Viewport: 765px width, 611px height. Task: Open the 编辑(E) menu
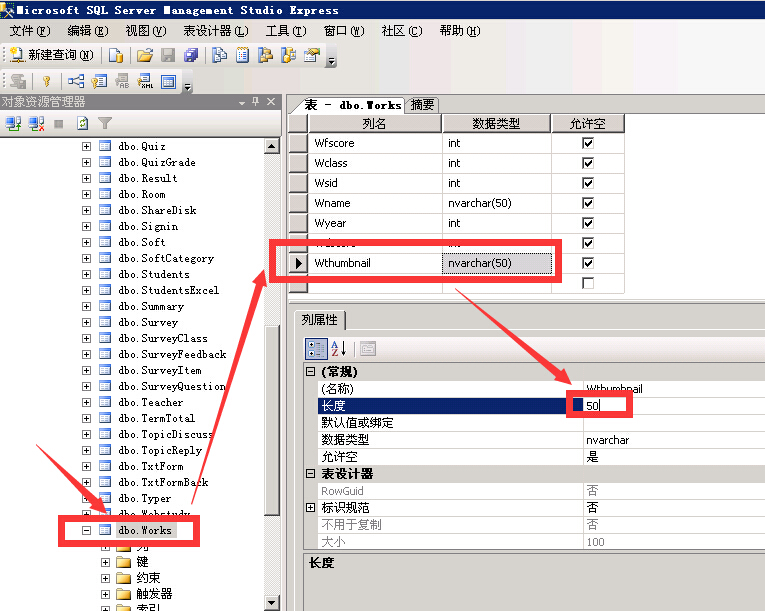[88, 31]
